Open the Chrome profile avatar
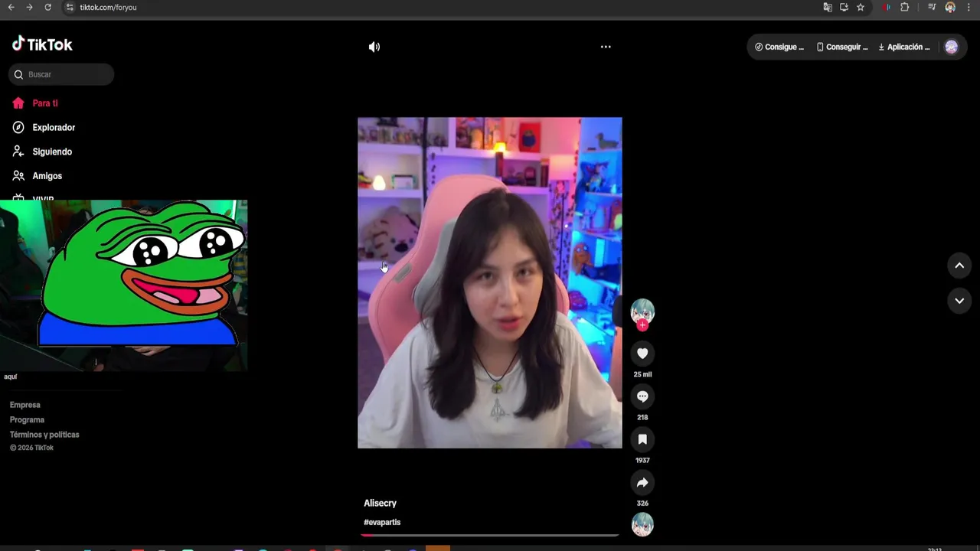 (x=950, y=7)
